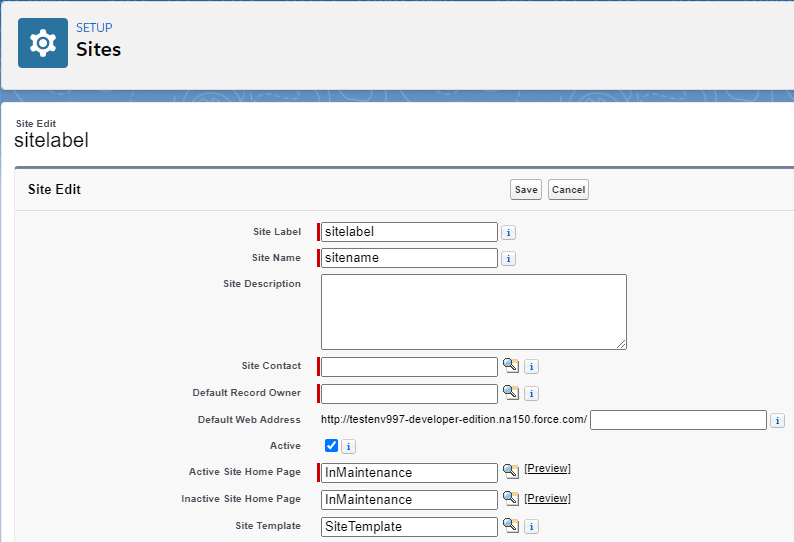
Task: Cancel the site edit
Action: 568,190
